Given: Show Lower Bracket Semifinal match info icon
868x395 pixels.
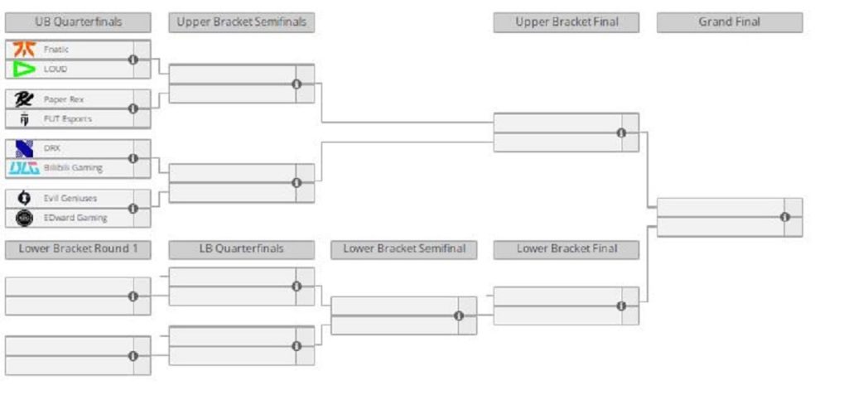Looking at the screenshot, I should [x=459, y=316].
